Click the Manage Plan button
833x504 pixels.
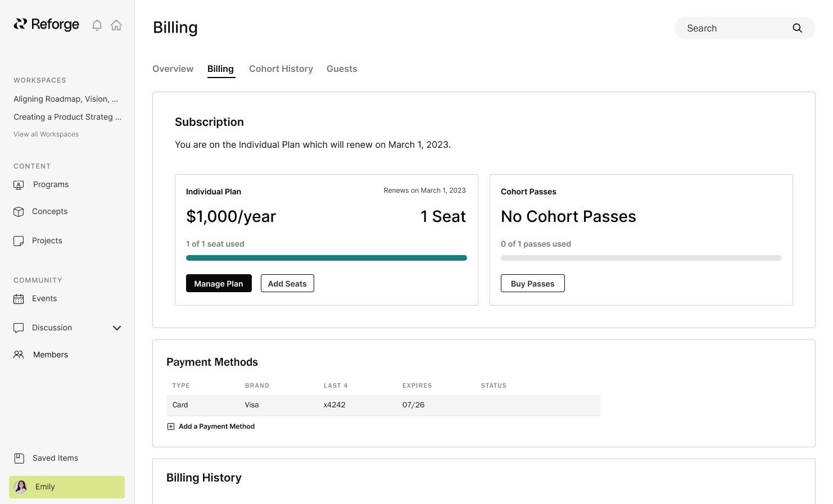pos(219,283)
